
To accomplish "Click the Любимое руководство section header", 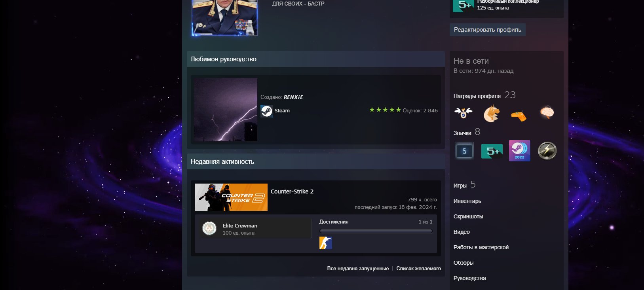I will click(316, 59).
